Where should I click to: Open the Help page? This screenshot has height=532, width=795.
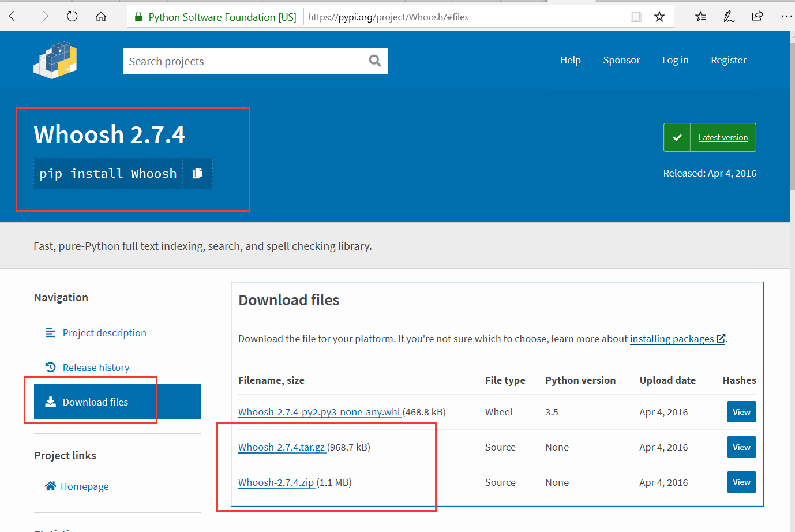[x=571, y=60]
